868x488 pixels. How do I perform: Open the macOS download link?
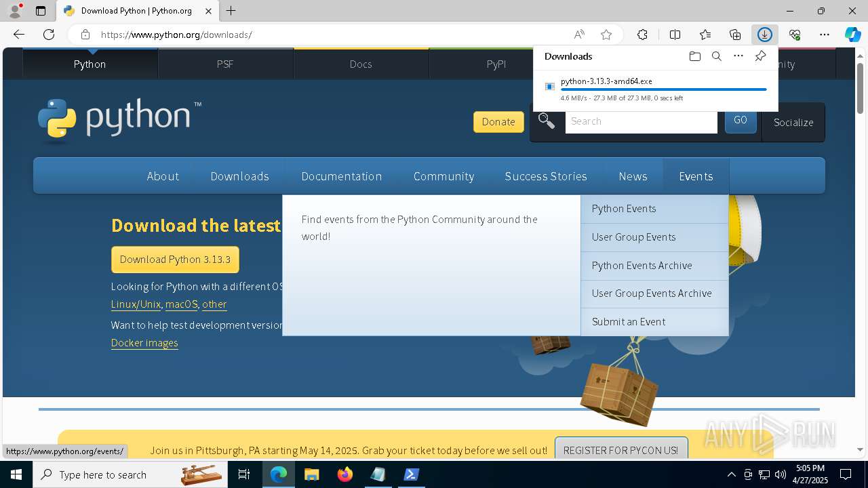click(x=181, y=304)
